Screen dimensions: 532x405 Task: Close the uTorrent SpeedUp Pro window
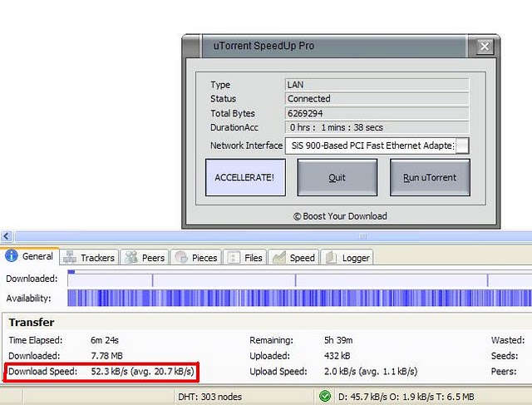485,47
